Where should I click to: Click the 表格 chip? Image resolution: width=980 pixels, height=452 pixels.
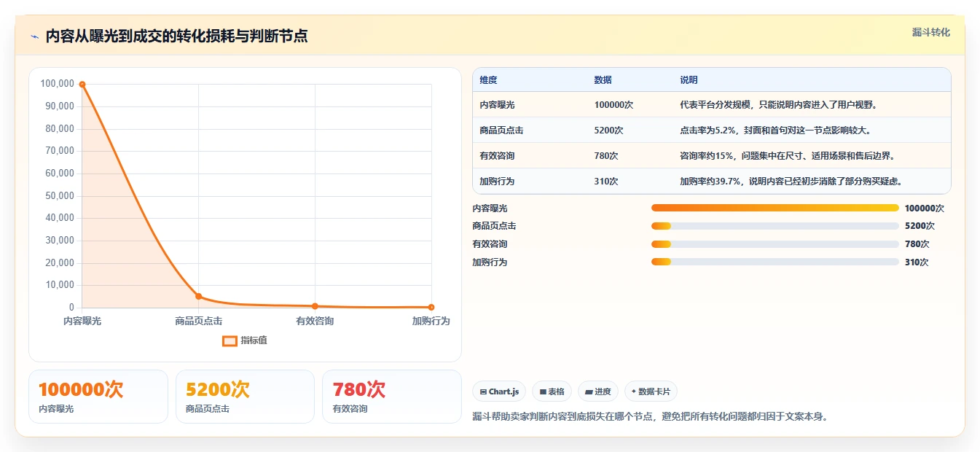coord(552,391)
